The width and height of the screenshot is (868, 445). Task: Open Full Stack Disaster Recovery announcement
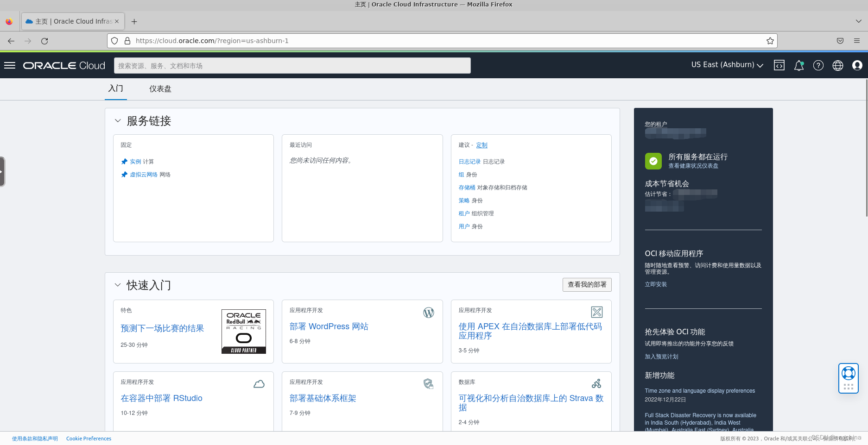coord(700,422)
